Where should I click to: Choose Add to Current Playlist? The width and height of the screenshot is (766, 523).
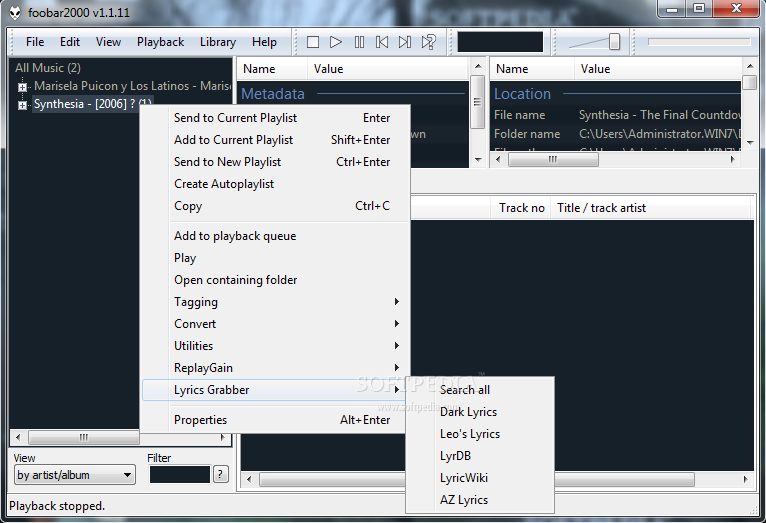coord(276,140)
